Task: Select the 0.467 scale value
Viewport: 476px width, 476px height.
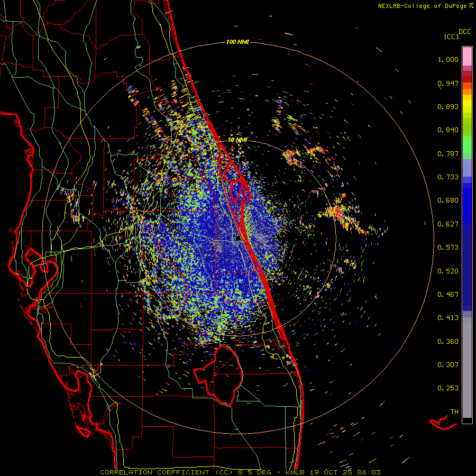Action: click(448, 295)
